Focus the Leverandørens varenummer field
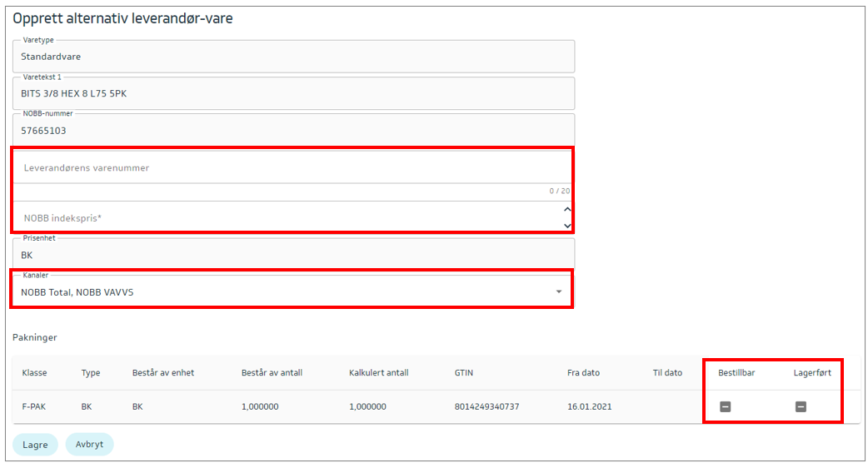Image resolution: width=868 pixels, height=463 pixels. pyautogui.click(x=283, y=168)
